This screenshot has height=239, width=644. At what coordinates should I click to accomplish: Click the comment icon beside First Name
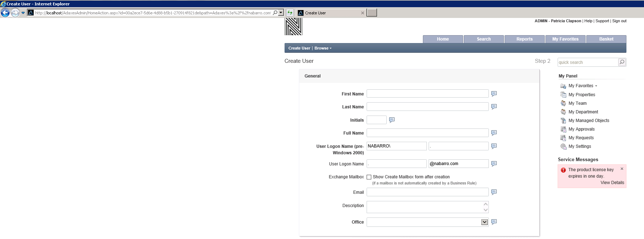pyautogui.click(x=494, y=94)
